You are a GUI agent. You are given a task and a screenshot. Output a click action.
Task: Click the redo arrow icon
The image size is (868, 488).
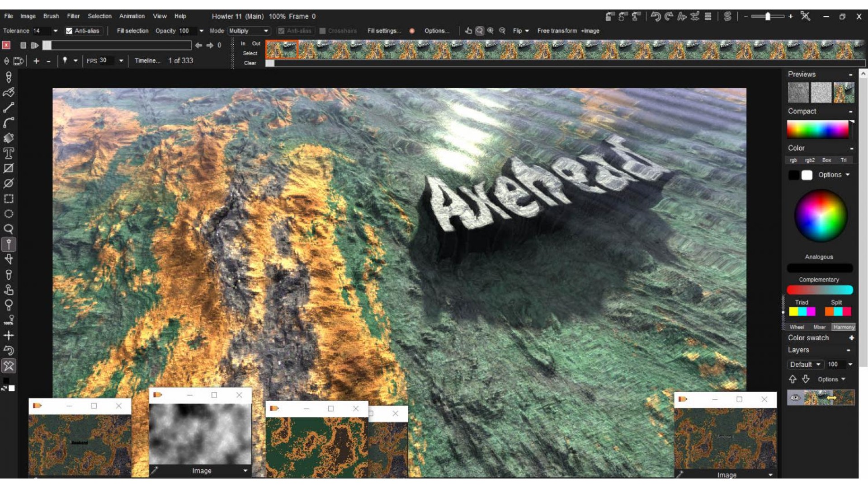669,17
